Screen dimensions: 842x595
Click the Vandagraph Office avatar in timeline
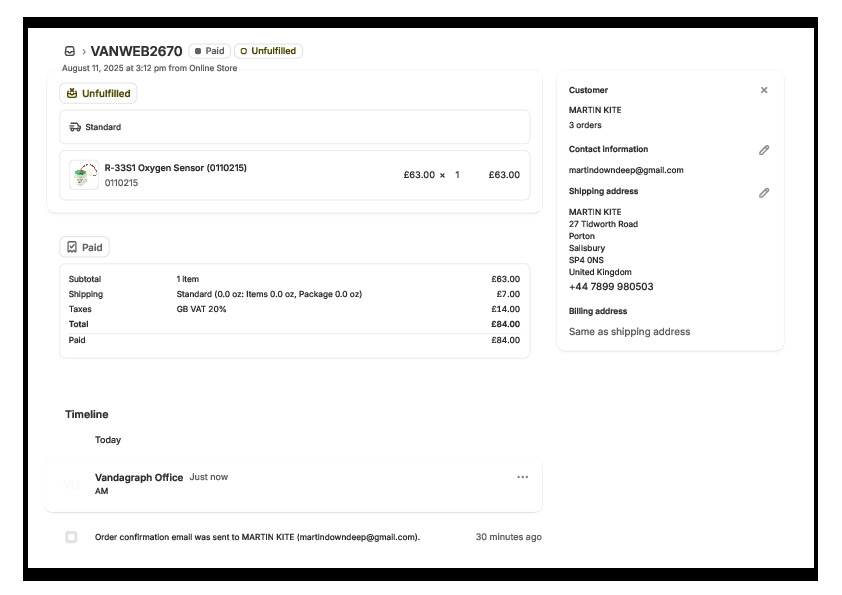pos(72,484)
